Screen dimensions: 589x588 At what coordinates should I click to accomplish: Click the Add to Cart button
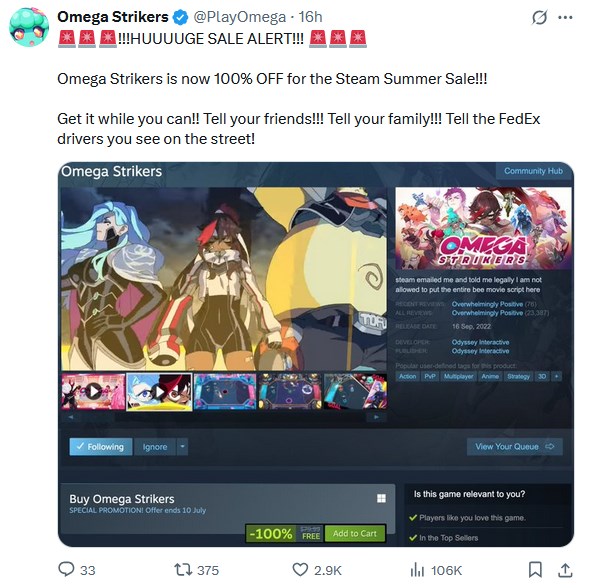(355, 534)
